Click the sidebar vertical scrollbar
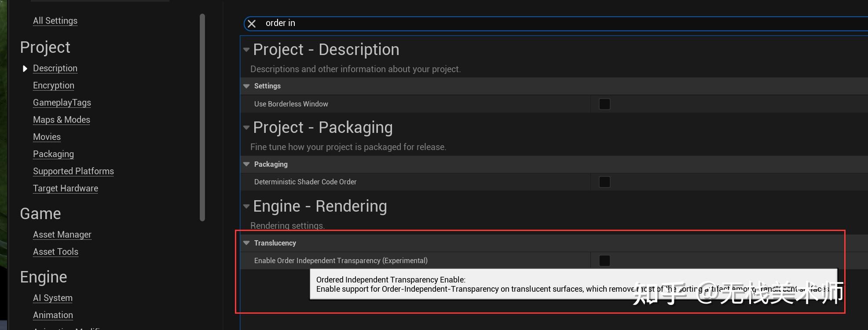Image resolution: width=868 pixels, height=330 pixels. 202,117
